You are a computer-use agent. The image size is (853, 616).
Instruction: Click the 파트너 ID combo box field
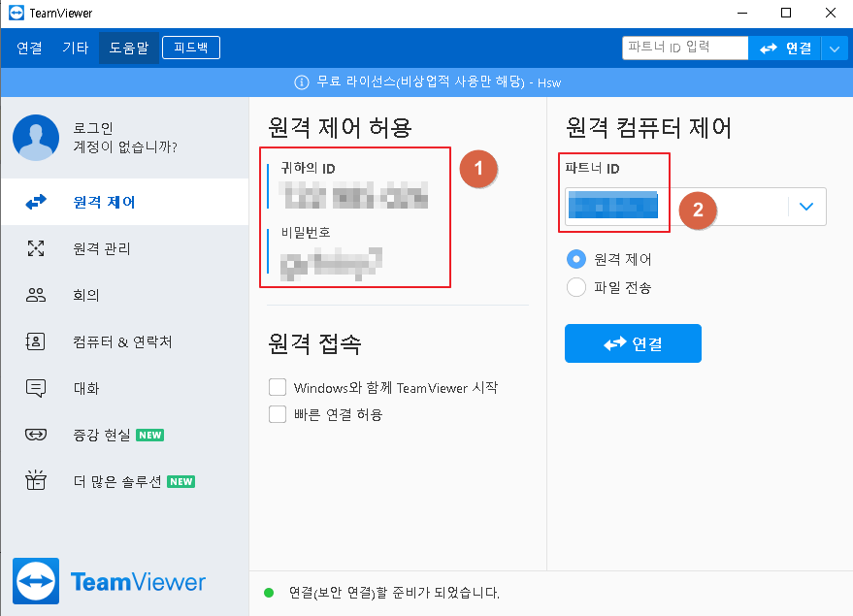pyautogui.click(x=695, y=207)
